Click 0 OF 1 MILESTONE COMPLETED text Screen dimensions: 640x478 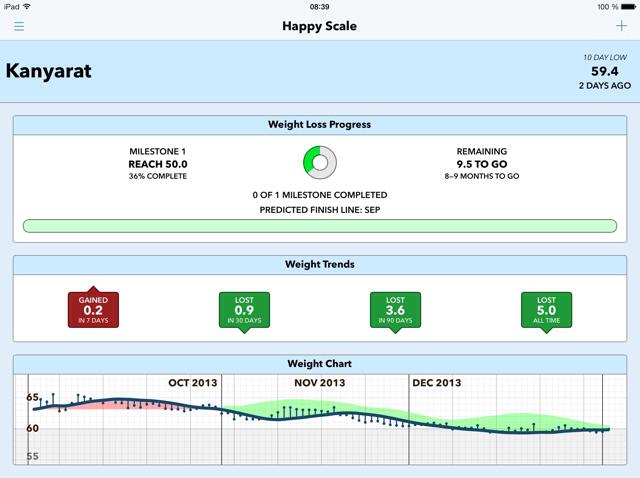click(x=320, y=195)
